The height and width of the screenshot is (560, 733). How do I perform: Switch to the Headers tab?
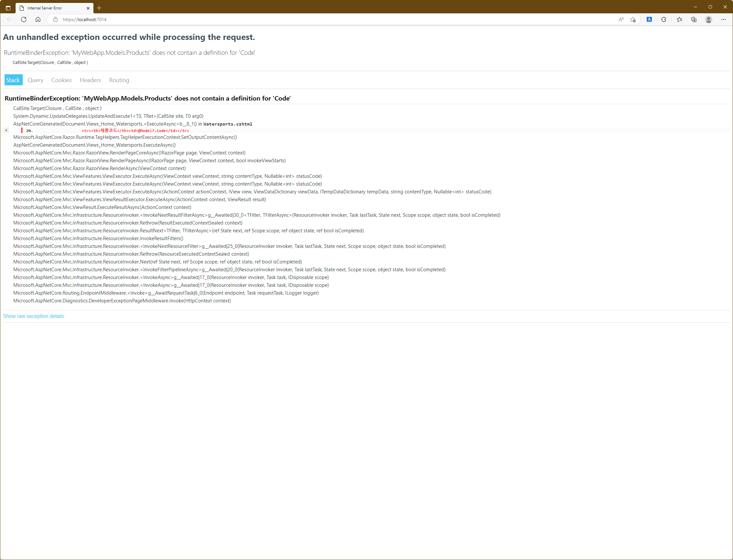coord(90,80)
